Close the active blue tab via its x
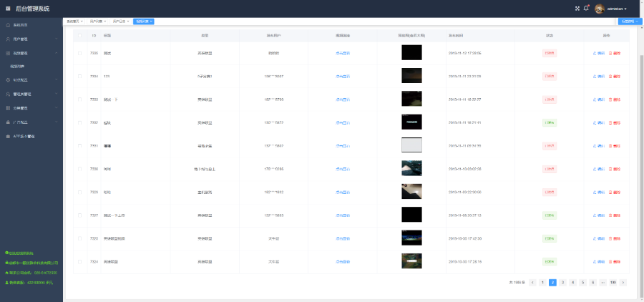The height and width of the screenshot is (302, 644). click(x=152, y=21)
